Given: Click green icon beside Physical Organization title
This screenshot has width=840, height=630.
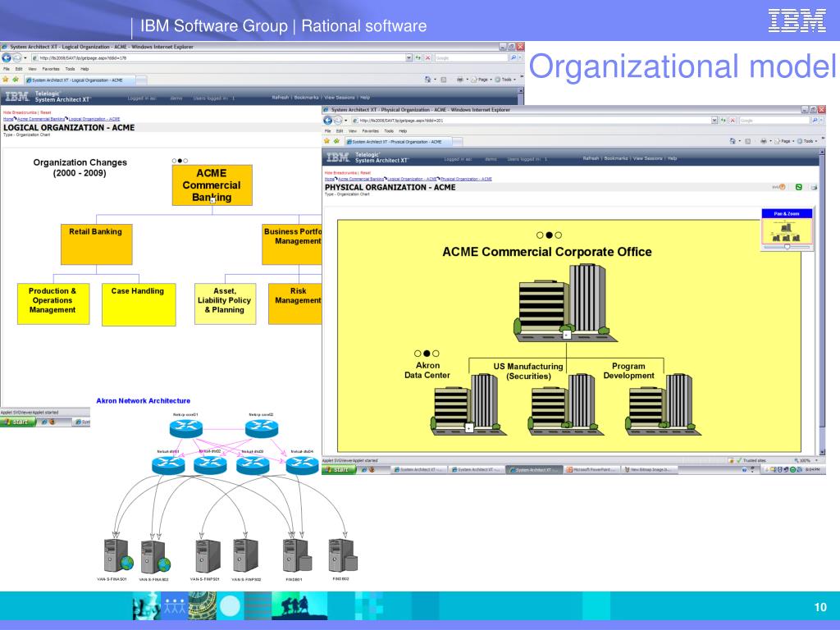Looking at the screenshot, I should (x=799, y=187).
